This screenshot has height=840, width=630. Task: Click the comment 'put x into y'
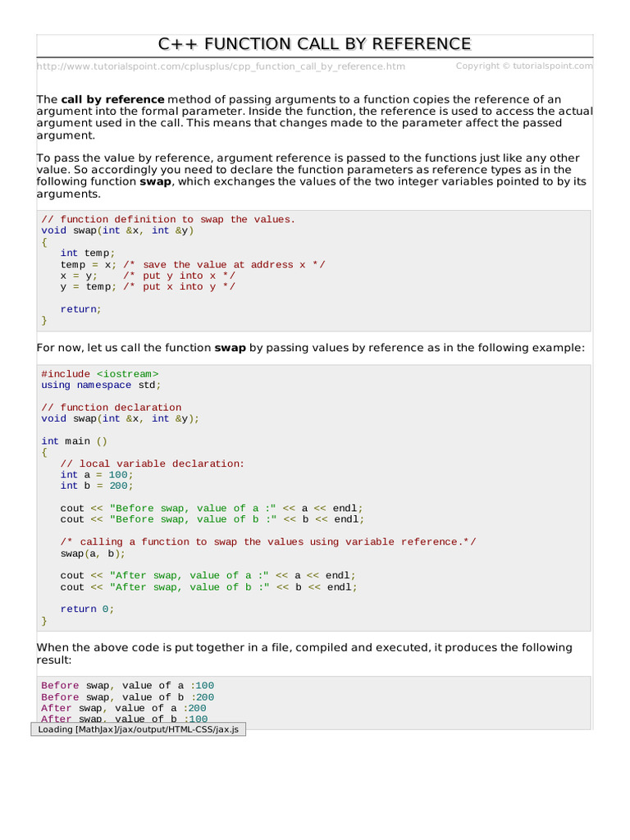(x=179, y=286)
